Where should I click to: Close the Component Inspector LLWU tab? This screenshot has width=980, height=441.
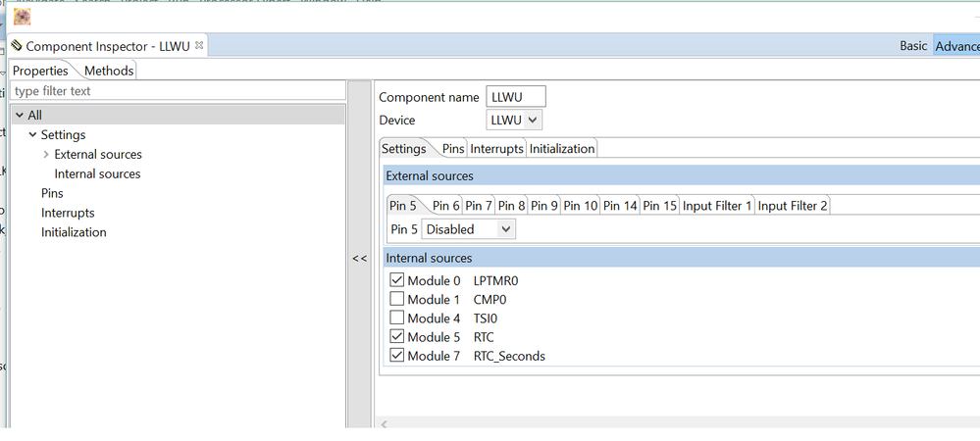(200, 45)
